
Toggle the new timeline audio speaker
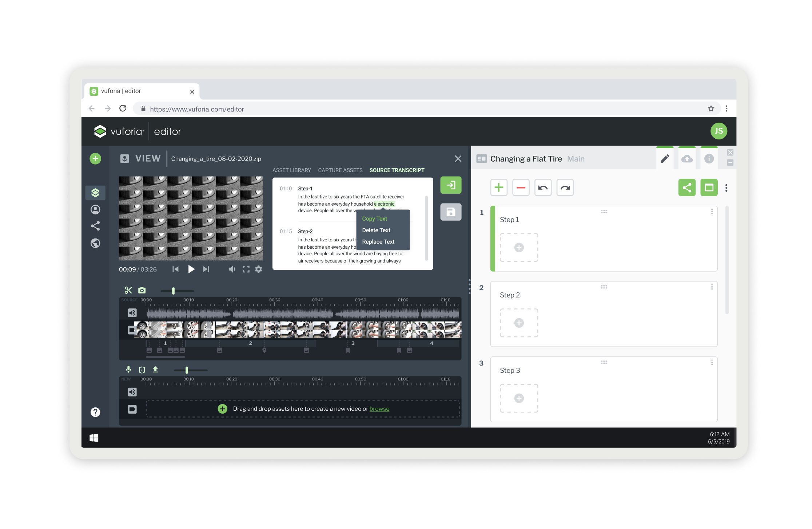(x=132, y=392)
